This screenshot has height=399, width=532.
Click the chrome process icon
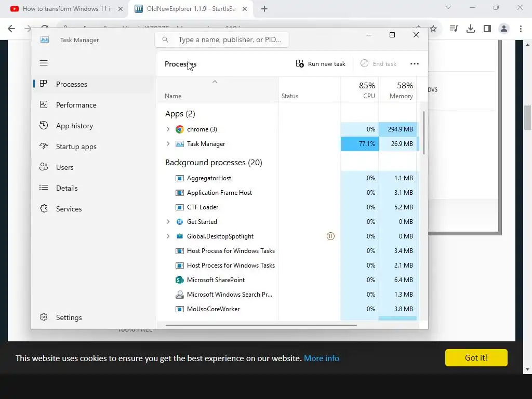(x=179, y=129)
